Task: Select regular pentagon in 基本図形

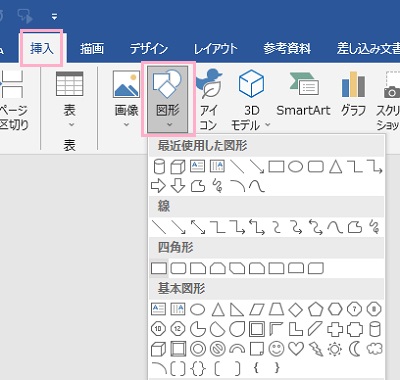Action: pos(315,309)
